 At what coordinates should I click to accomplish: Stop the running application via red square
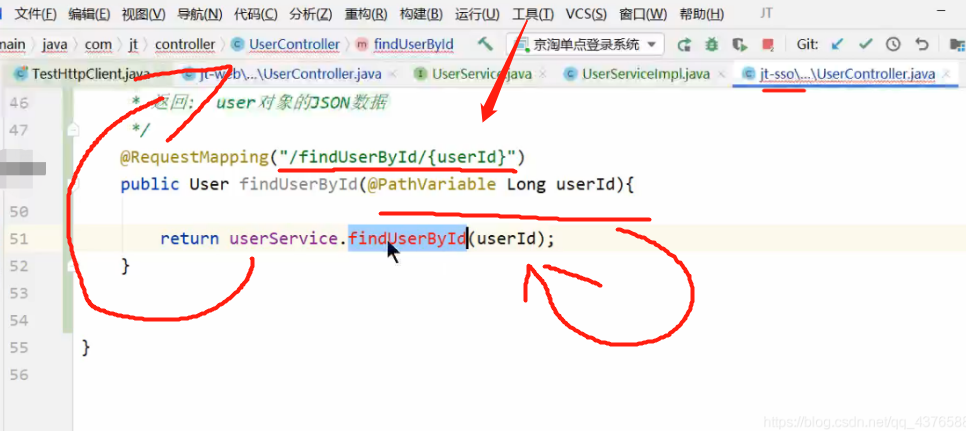tap(768, 44)
